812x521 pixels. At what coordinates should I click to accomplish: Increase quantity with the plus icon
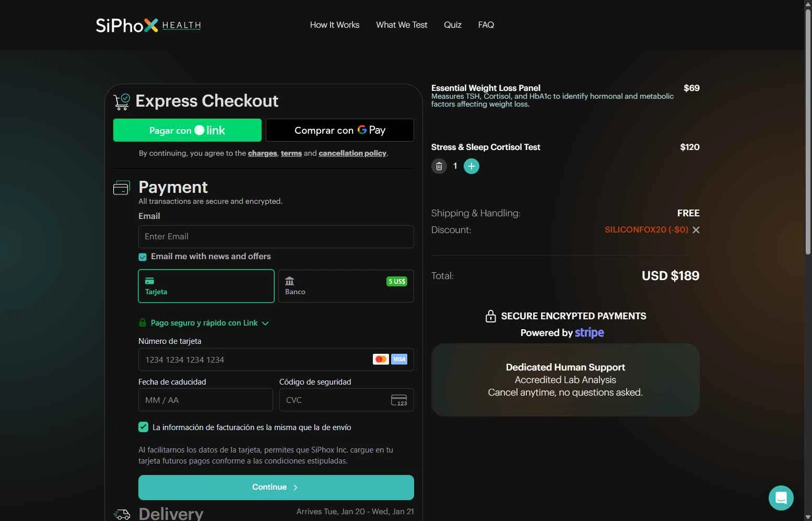pyautogui.click(x=472, y=166)
